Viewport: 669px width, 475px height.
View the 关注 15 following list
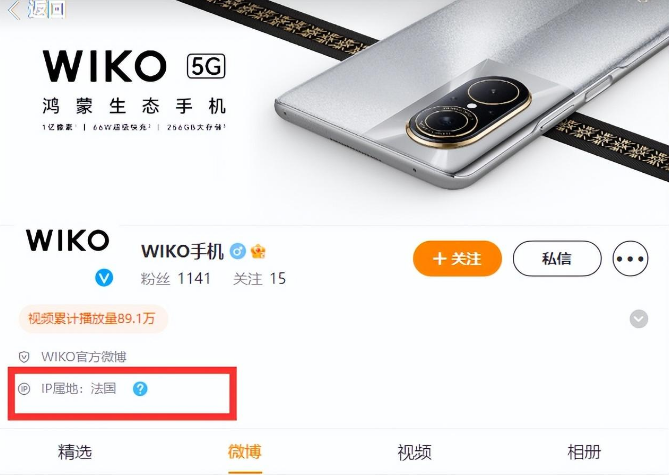(259, 279)
